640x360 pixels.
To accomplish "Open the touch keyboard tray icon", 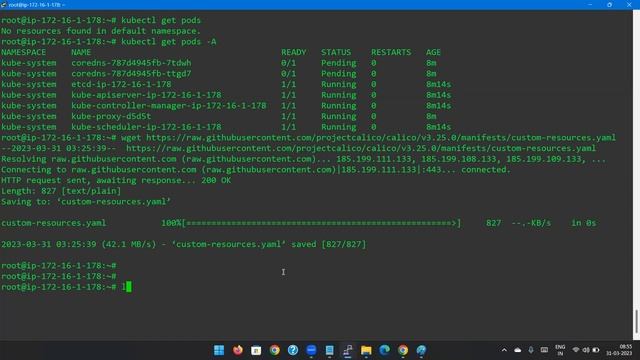I will pos(544,350).
